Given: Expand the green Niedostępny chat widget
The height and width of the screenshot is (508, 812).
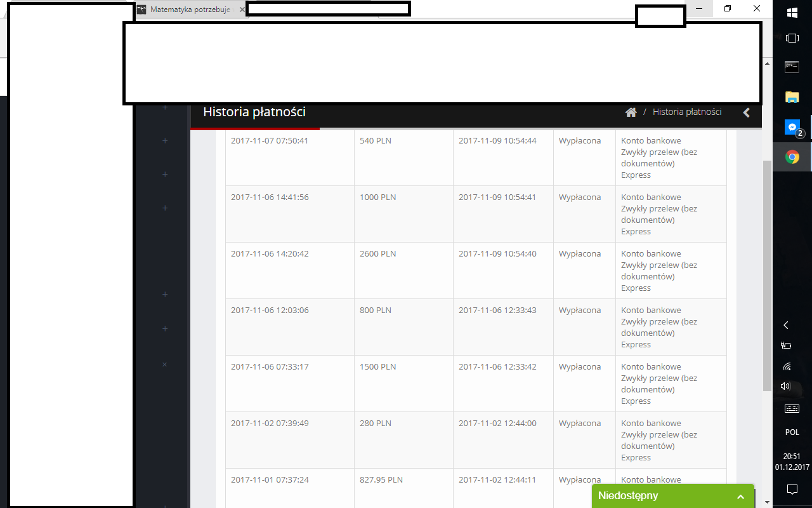Looking at the screenshot, I should point(672,496).
